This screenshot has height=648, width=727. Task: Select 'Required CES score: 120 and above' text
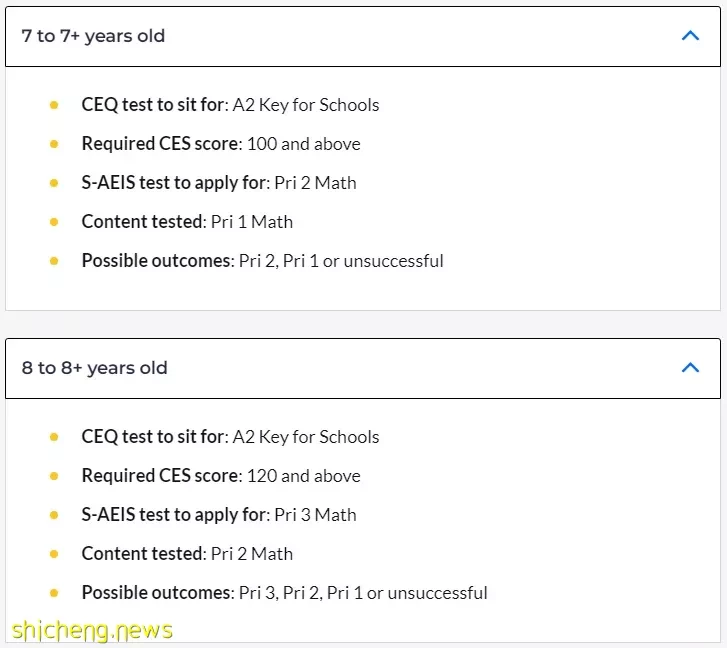tap(221, 476)
